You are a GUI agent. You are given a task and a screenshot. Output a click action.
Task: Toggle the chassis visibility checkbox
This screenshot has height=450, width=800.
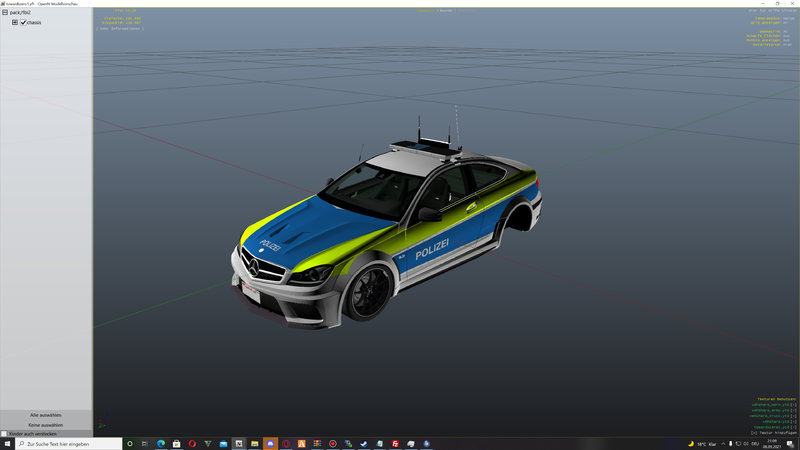(23, 22)
